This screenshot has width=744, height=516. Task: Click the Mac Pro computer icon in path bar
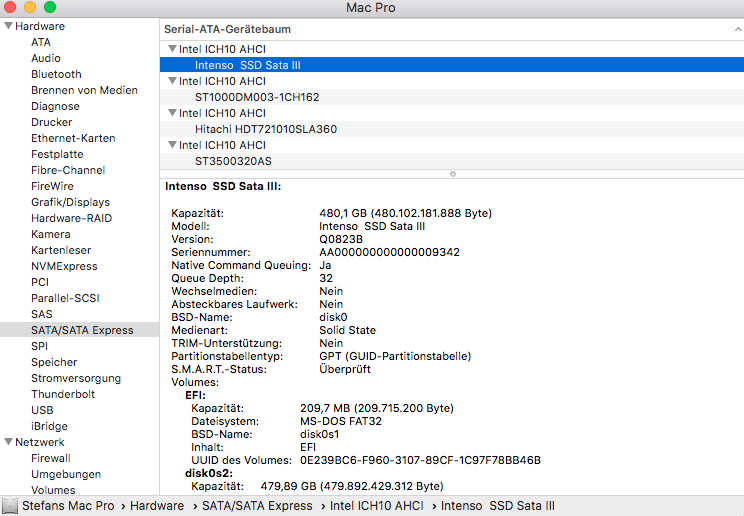coord(9,506)
